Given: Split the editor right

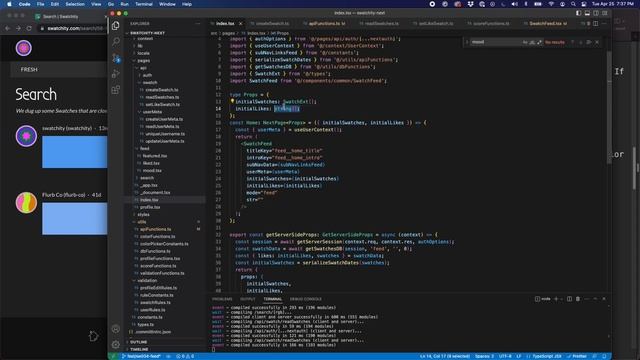Looking at the screenshot, I should 596,24.
